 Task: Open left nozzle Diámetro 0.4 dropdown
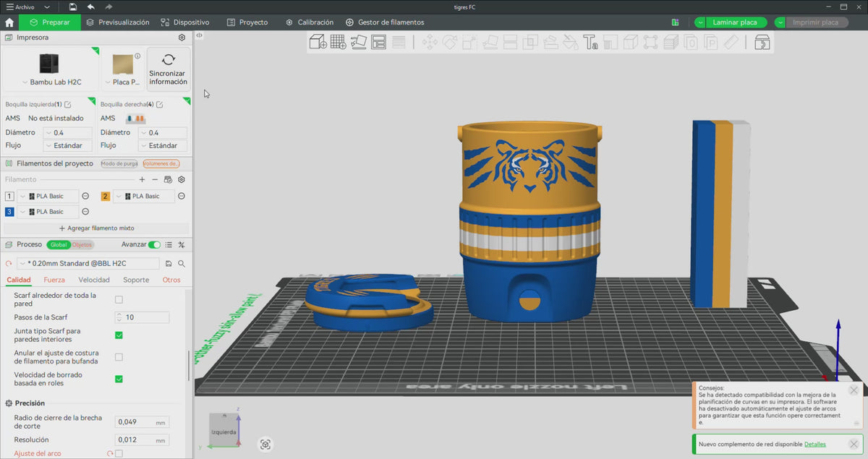pyautogui.click(x=68, y=133)
